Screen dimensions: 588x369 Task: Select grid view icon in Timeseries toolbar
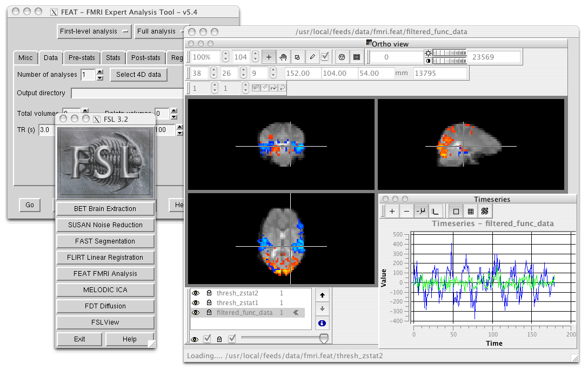click(471, 212)
